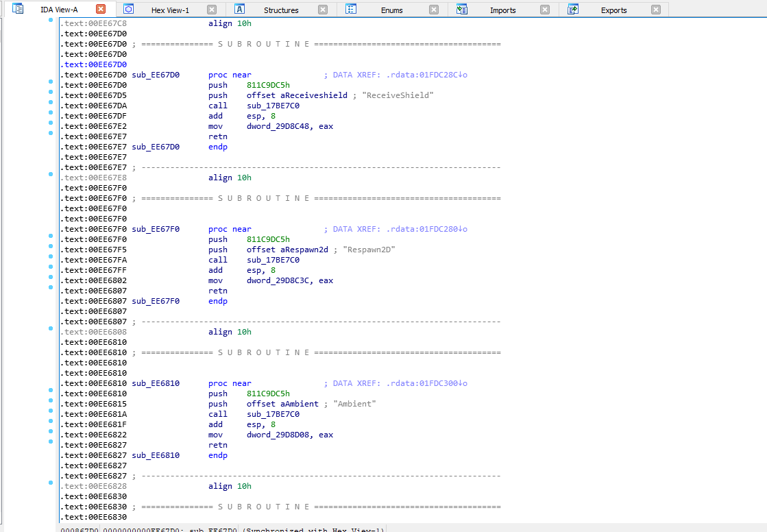This screenshot has height=532, width=767.
Task: Click retn instruction at address 00EE67E7
Action: [x=218, y=136]
